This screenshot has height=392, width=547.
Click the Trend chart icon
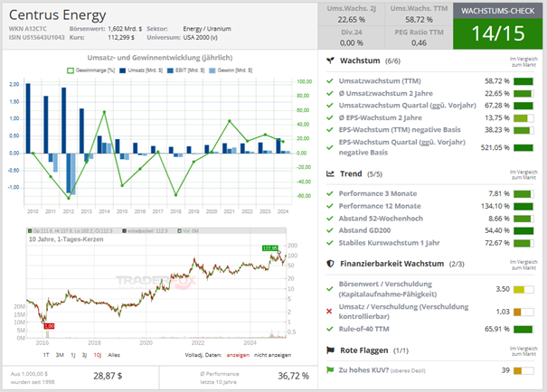330,173
